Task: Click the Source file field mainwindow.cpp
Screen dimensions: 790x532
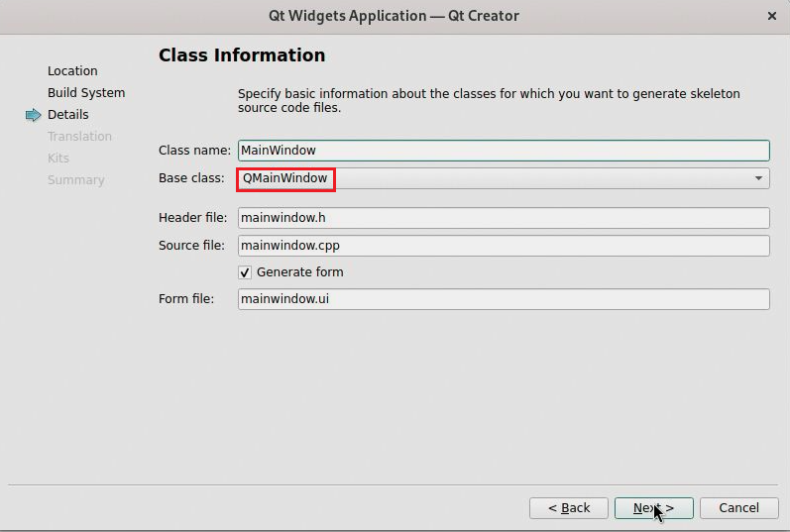Action: 504,245
